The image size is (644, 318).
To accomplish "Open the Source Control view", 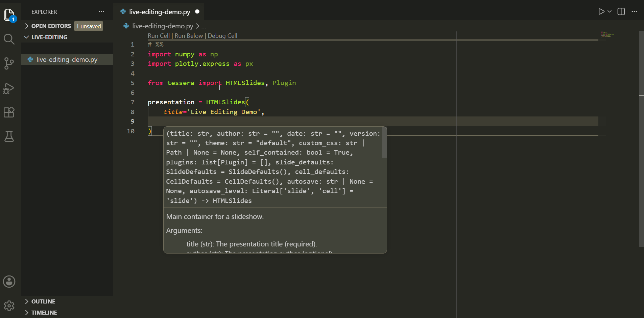I will click(9, 63).
